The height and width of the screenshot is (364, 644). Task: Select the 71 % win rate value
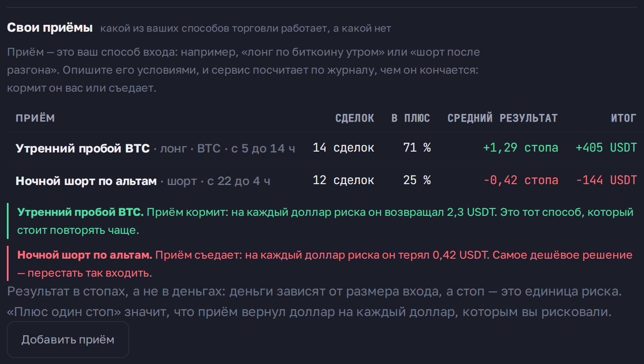click(417, 148)
